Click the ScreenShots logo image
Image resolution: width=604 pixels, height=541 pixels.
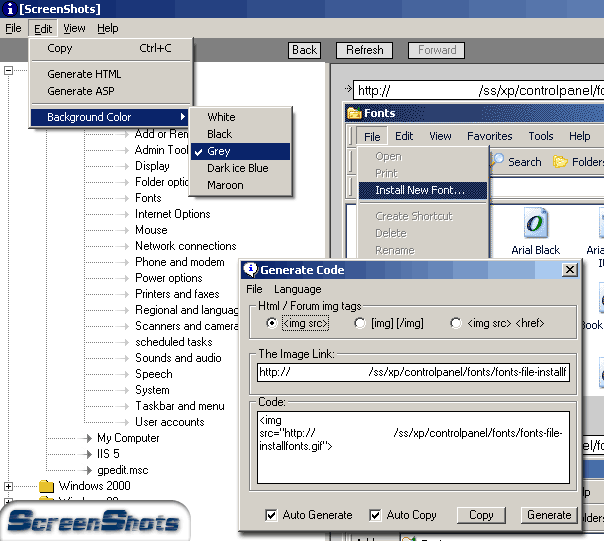tap(95, 521)
